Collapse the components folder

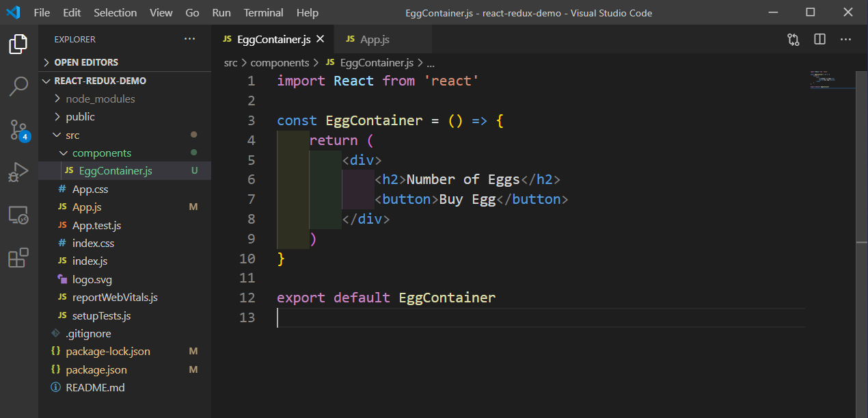(x=124, y=153)
